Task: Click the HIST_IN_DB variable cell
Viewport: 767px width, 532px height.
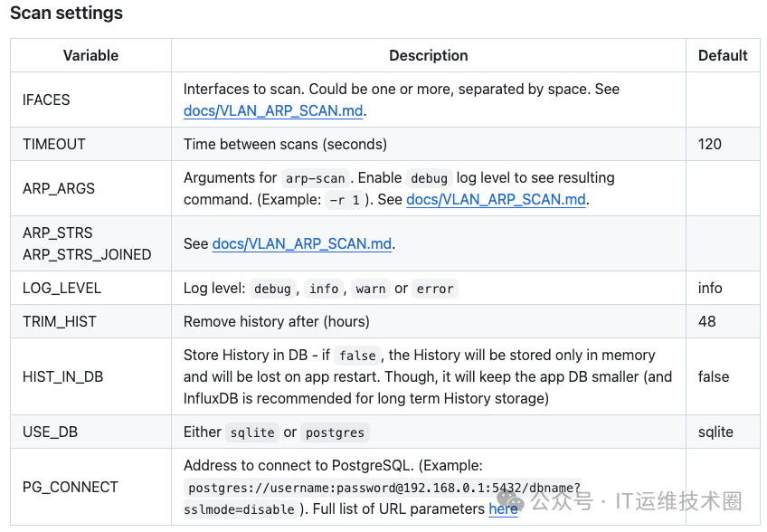Action: pos(91,377)
